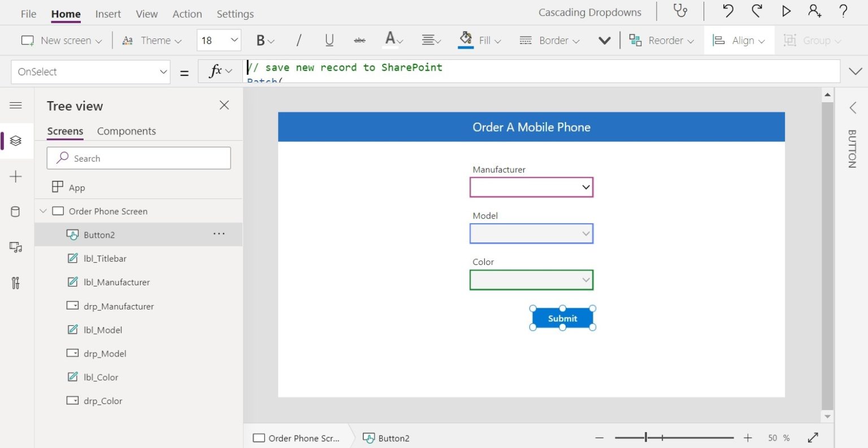The height and width of the screenshot is (448, 868).
Task: Preview the app with the play icon
Action: [786, 11]
